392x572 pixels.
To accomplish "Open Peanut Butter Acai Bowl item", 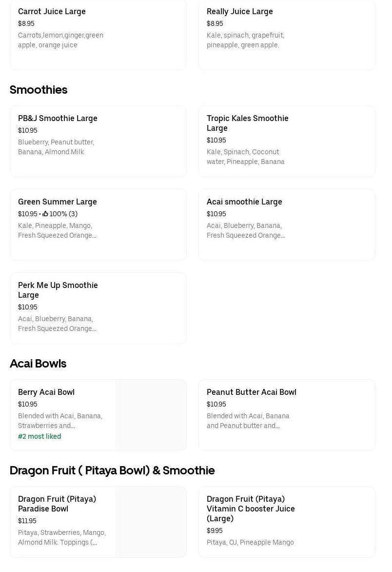I will click(x=251, y=392).
